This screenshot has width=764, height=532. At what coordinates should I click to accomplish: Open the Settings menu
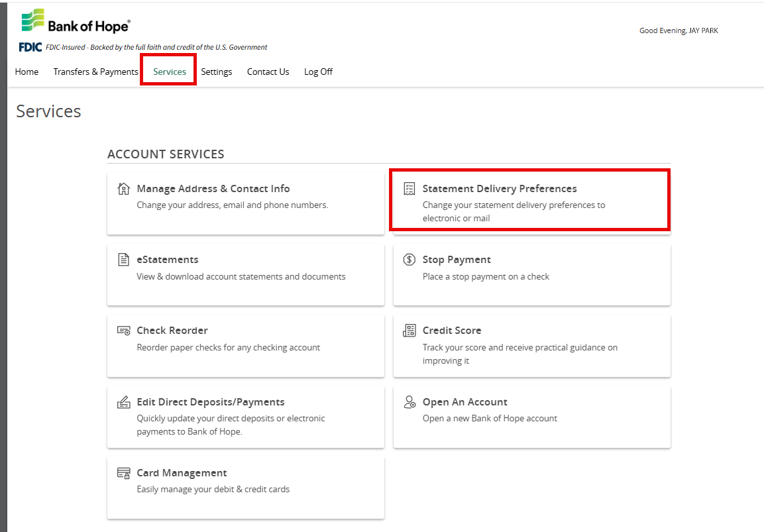216,72
